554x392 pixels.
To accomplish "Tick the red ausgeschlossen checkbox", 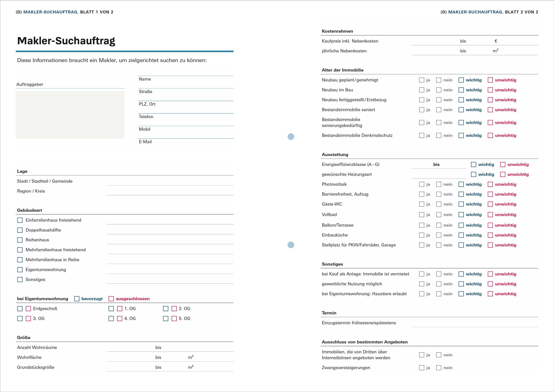I will click(x=111, y=299).
